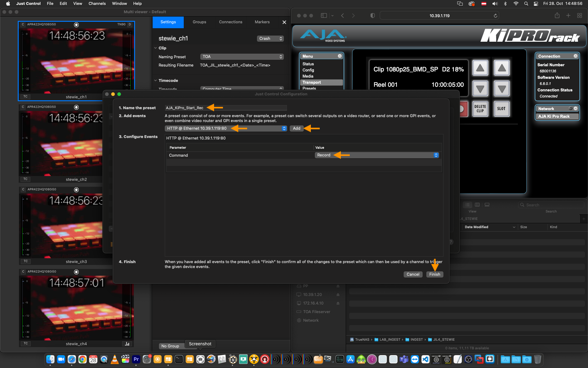Open the Channels menu

click(97, 4)
